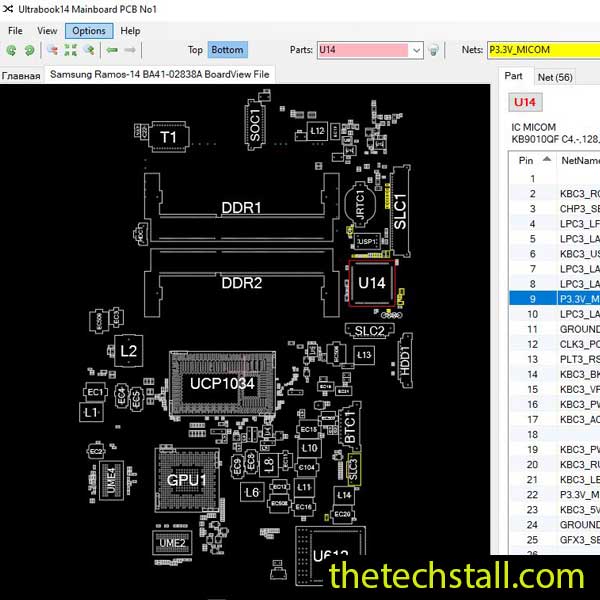Click the NetName column header
This screenshot has height=600, width=600.
(x=579, y=160)
